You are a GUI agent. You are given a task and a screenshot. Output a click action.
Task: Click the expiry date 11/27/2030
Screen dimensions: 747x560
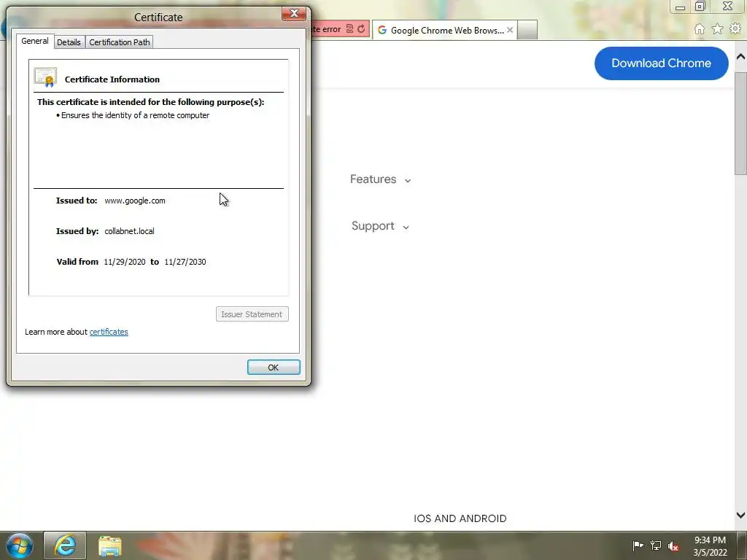tap(185, 262)
